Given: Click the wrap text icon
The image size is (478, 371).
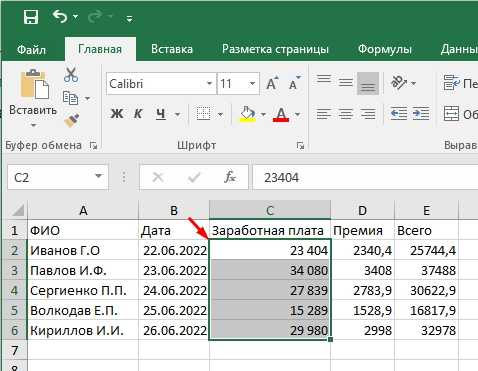Looking at the screenshot, I should 451,83.
